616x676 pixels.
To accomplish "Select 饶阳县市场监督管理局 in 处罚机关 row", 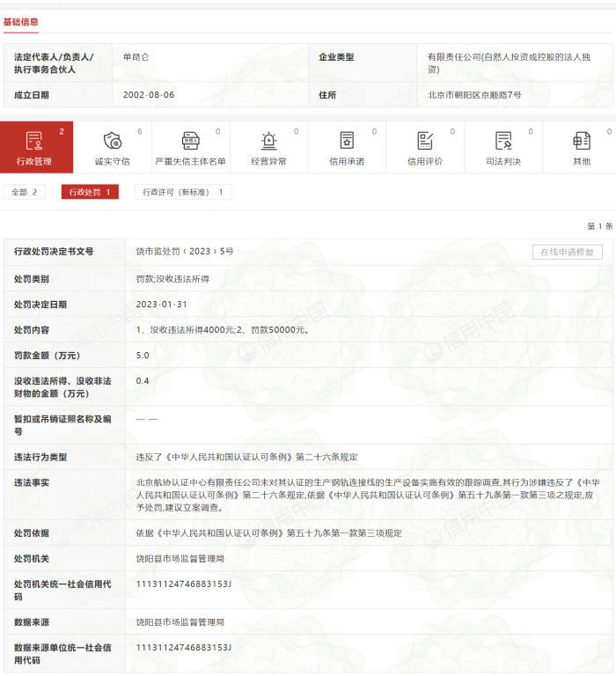I will pyautogui.click(x=180, y=559).
